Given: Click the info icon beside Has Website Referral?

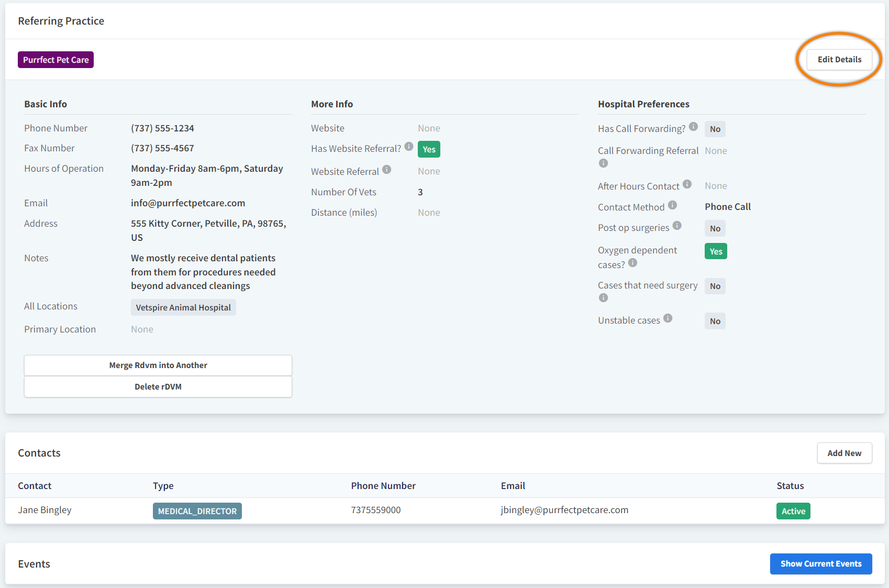Looking at the screenshot, I should [x=408, y=147].
